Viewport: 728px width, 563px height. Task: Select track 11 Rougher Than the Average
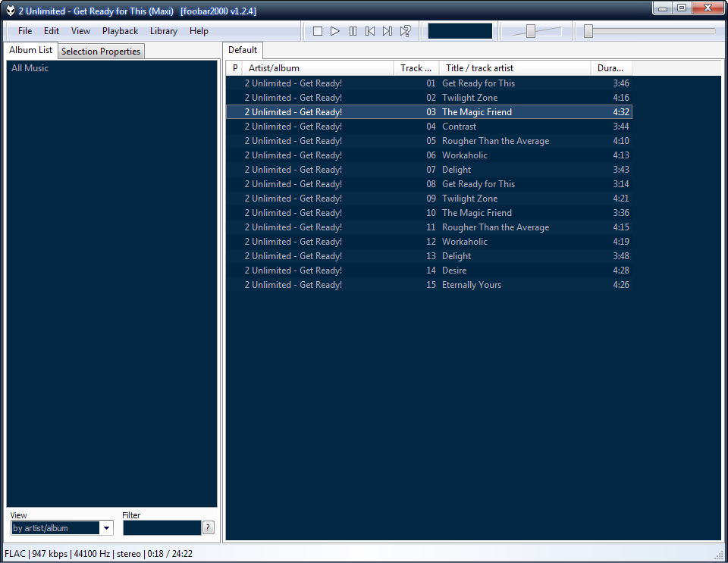tap(429, 227)
